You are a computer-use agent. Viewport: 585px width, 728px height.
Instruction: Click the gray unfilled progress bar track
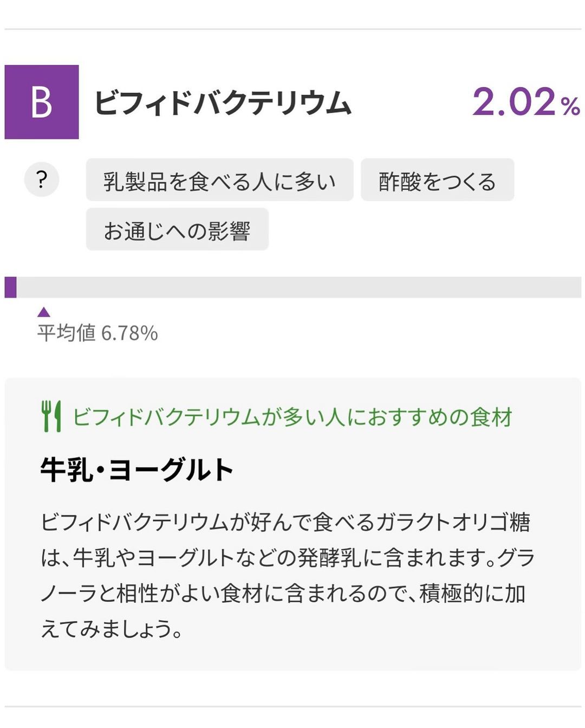pyautogui.click(x=298, y=287)
